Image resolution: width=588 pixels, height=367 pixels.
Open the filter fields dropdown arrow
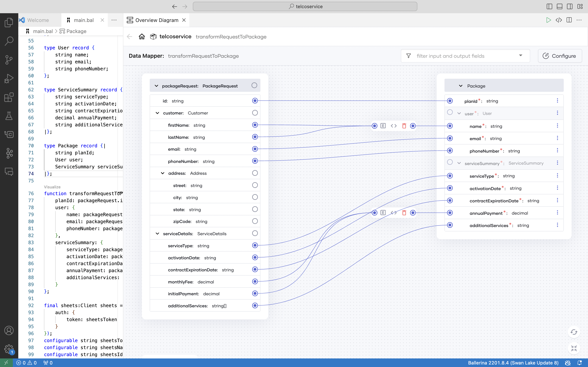tap(520, 56)
